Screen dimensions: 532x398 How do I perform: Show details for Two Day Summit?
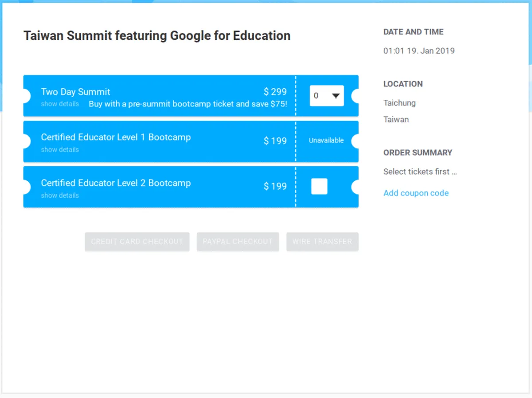tap(60, 104)
